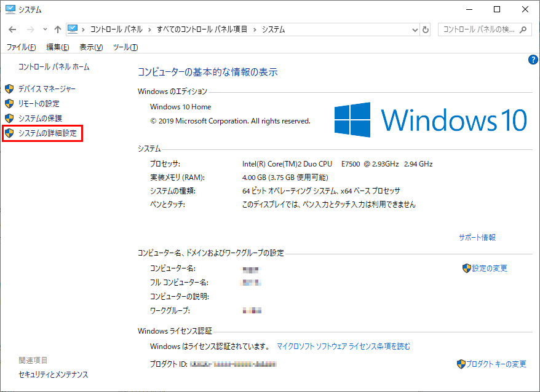Click the Control Panel icon in the address bar

point(74,28)
